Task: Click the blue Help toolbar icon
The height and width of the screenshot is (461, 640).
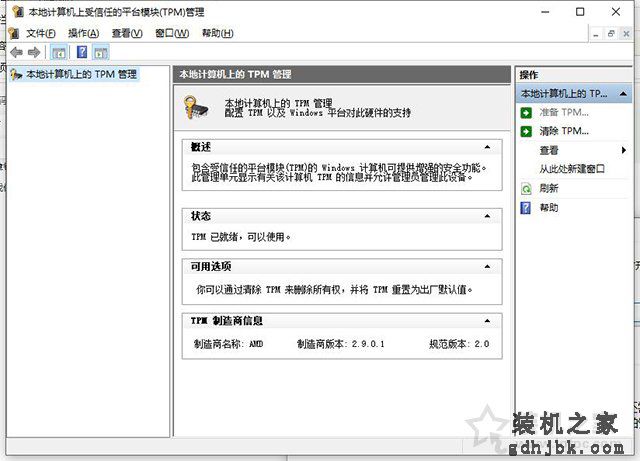Action: point(82,52)
